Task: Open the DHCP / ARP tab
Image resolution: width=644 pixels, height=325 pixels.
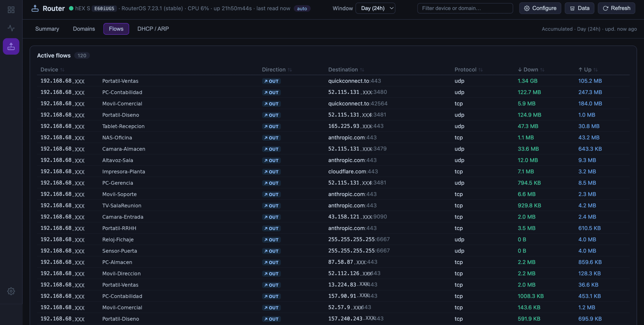Action: (153, 29)
